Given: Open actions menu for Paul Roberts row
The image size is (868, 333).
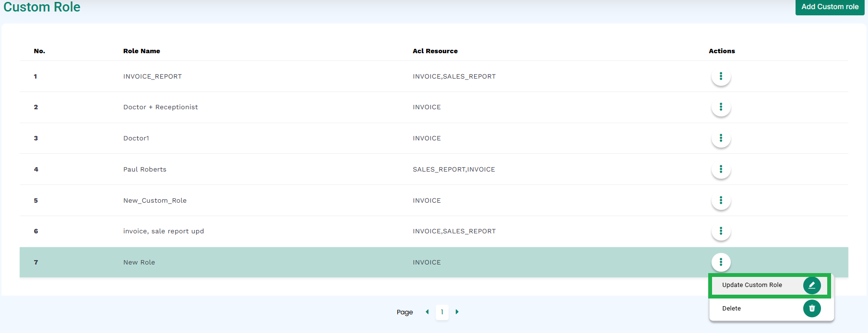Looking at the screenshot, I should click(721, 169).
